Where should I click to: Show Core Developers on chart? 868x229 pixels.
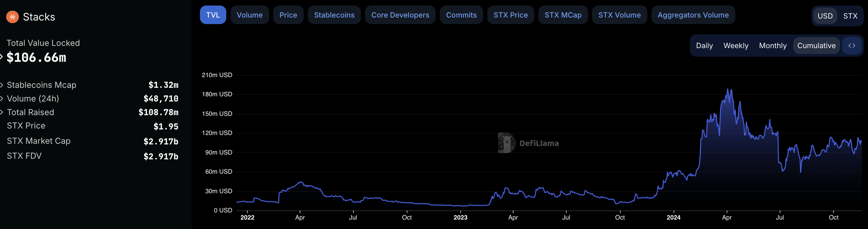[x=400, y=15]
